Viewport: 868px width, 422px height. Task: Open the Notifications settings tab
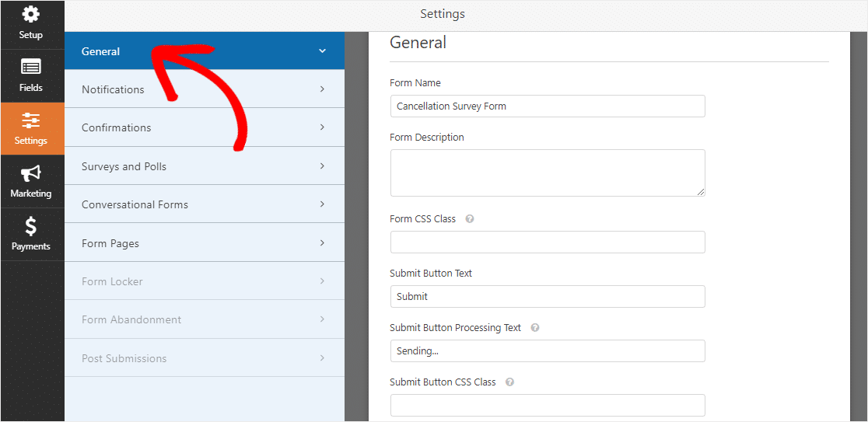205,89
